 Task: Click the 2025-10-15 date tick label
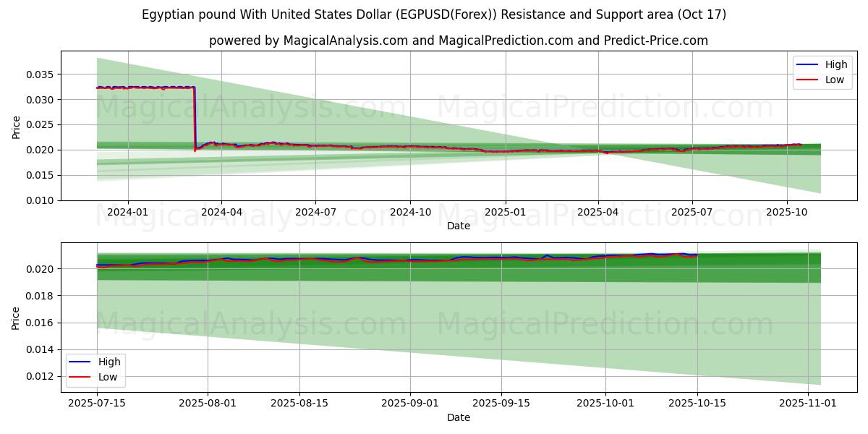point(697,404)
